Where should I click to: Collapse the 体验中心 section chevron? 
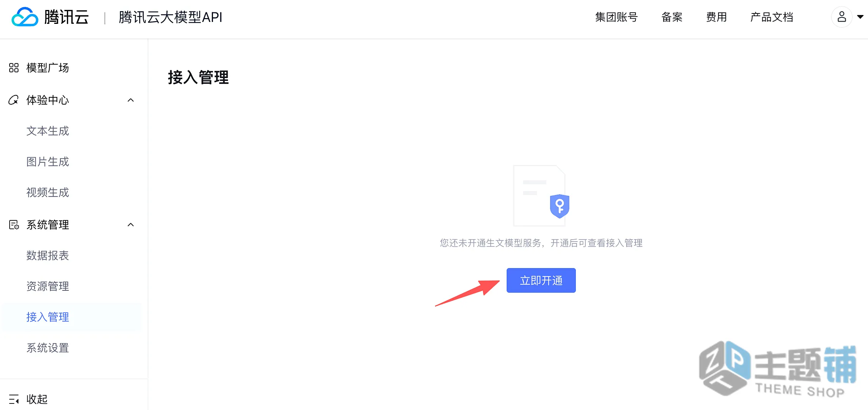pos(131,100)
